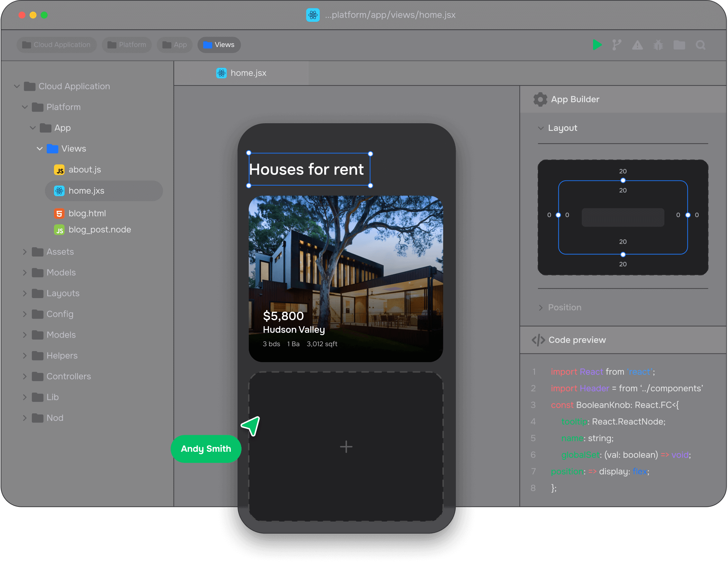
Task: Open the about.js file
Action: coord(84,169)
